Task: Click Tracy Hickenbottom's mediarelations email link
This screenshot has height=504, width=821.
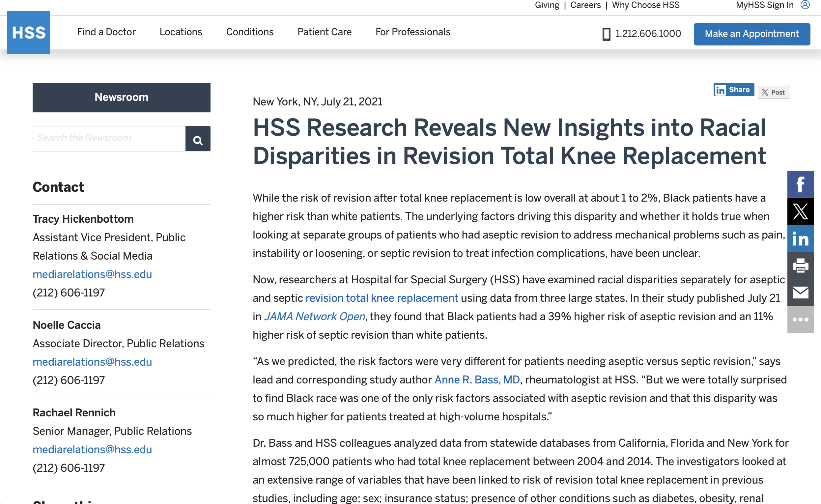Action: pos(92,274)
